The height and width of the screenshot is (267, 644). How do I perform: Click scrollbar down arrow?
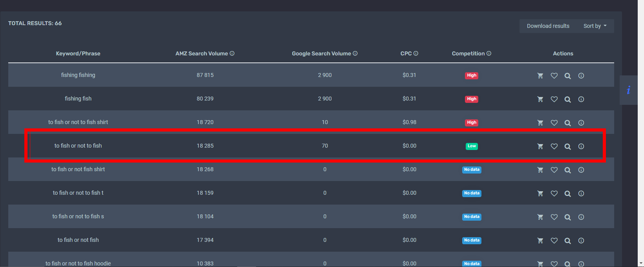click(641, 263)
